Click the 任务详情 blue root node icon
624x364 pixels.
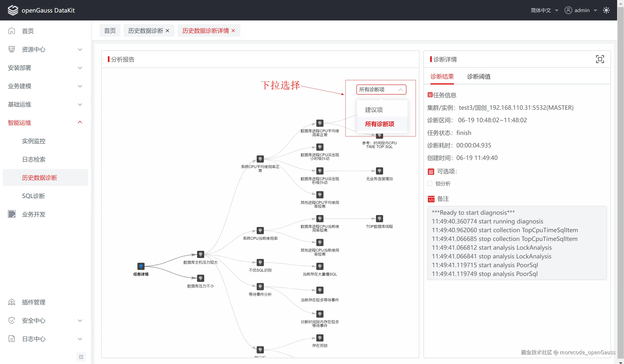[141, 266]
